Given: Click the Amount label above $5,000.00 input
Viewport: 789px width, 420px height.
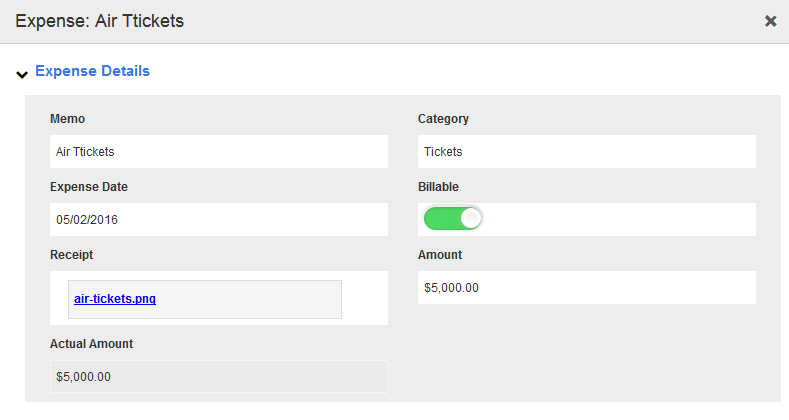Looking at the screenshot, I should tap(439, 255).
